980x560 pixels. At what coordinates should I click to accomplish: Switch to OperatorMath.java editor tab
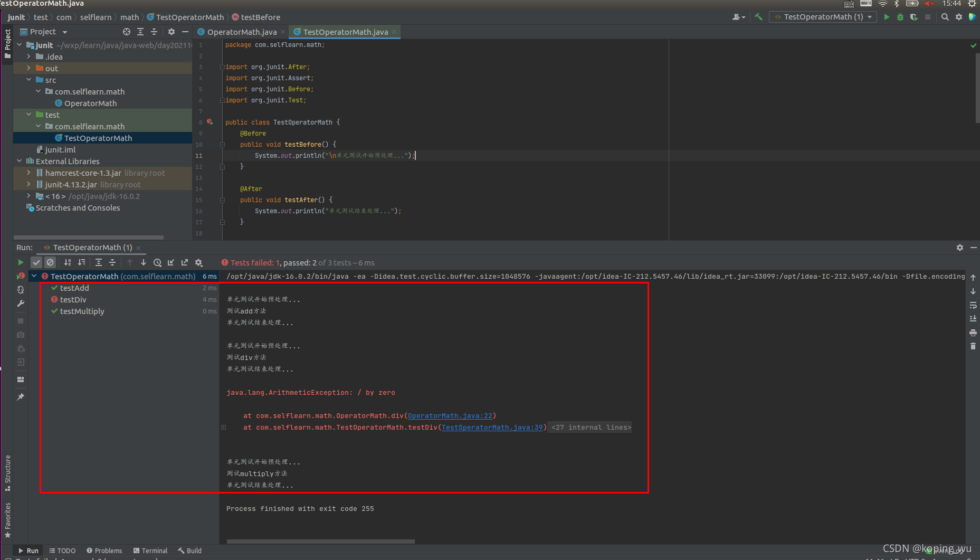242,32
